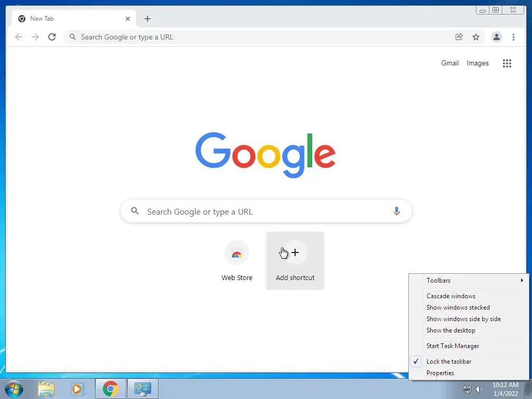The height and width of the screenshot is (399, 532).
Task: Open the Google apps grid
Action: (507, 63)
